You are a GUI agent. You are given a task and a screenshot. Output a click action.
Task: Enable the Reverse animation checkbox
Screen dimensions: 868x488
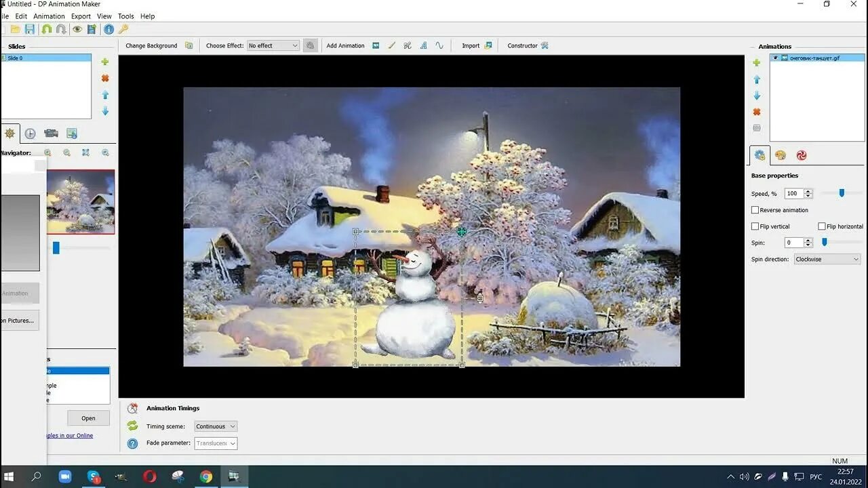755,210
